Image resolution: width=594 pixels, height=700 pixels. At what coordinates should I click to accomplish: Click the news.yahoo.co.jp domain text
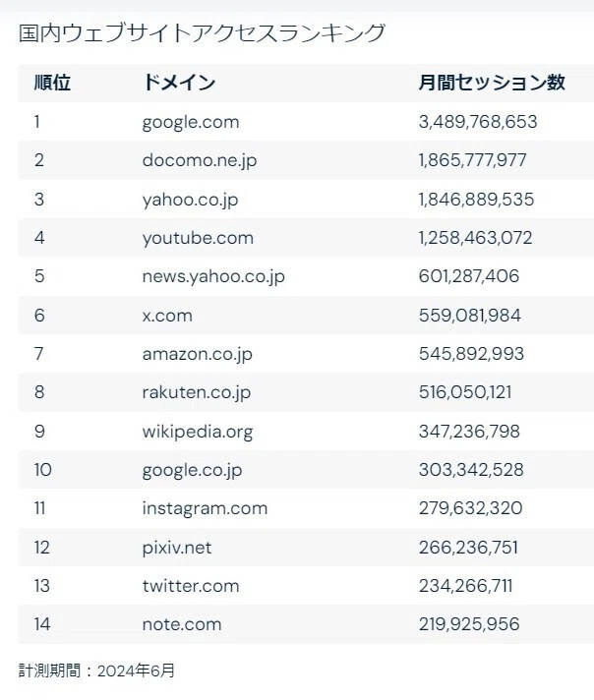click(213, 277)
